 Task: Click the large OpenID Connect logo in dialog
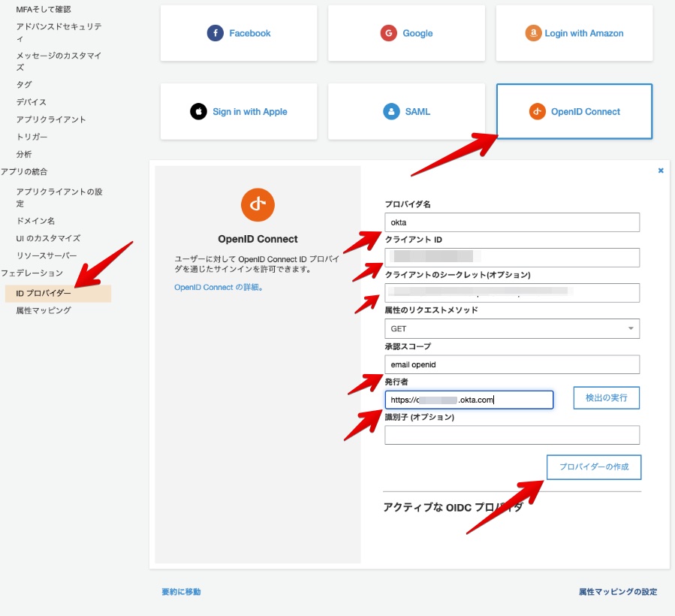coord(258,204)
